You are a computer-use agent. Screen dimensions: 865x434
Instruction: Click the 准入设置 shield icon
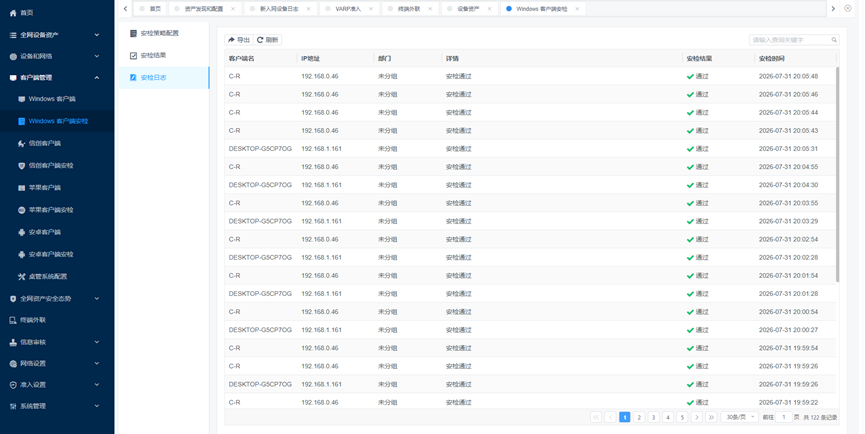point(13,385)
